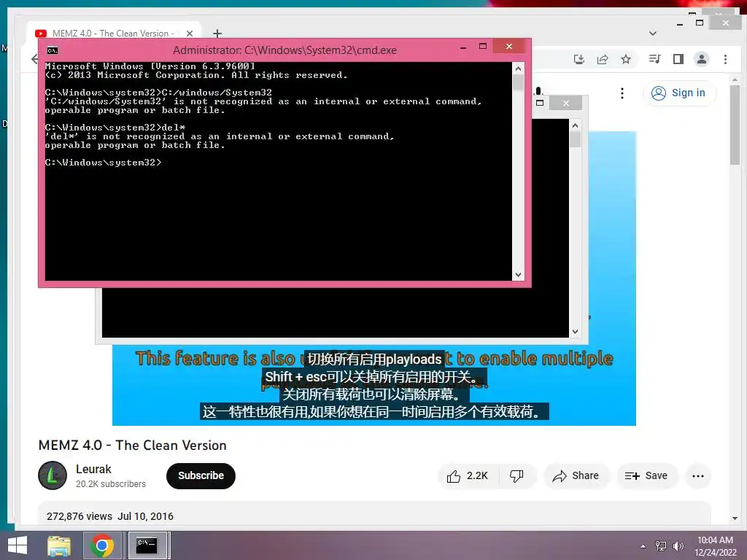Image resolution: width=747 pixels, height=560 pixels.
Task: Subscribe to the Leurak channel
Action: pos(201,475)
